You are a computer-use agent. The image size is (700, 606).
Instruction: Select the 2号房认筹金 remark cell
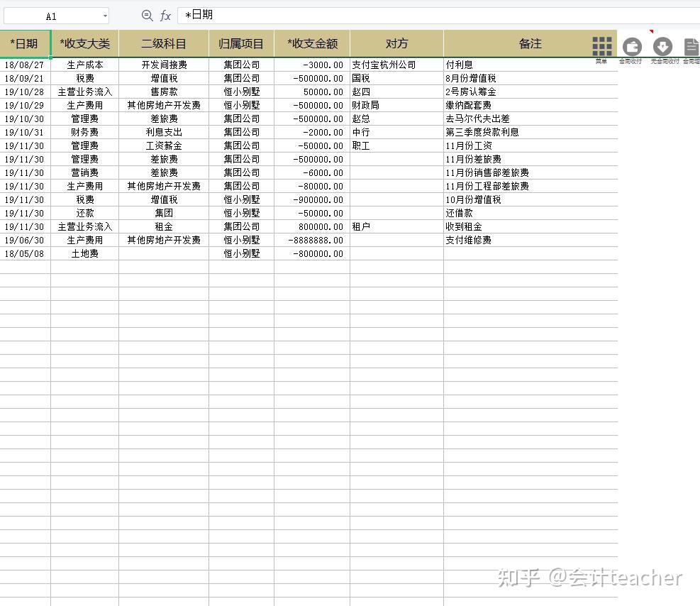tap(530, 92)
